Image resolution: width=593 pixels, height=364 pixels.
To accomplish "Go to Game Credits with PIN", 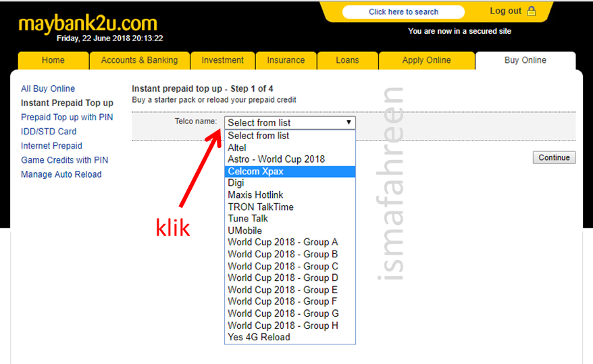I will click(65, 160).
